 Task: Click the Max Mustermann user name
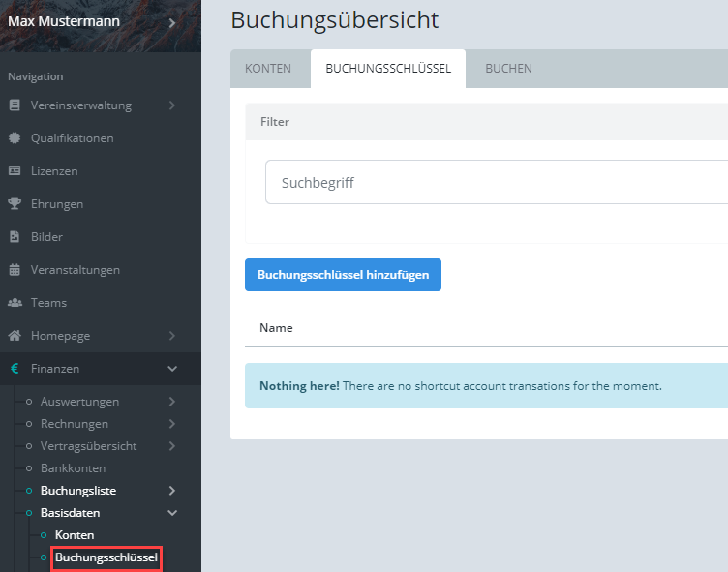64,21
